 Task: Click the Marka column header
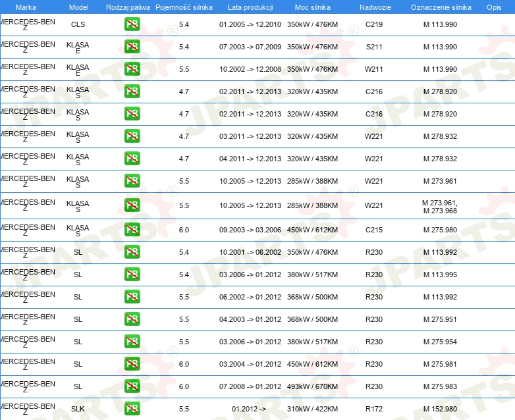pos(26,7)
